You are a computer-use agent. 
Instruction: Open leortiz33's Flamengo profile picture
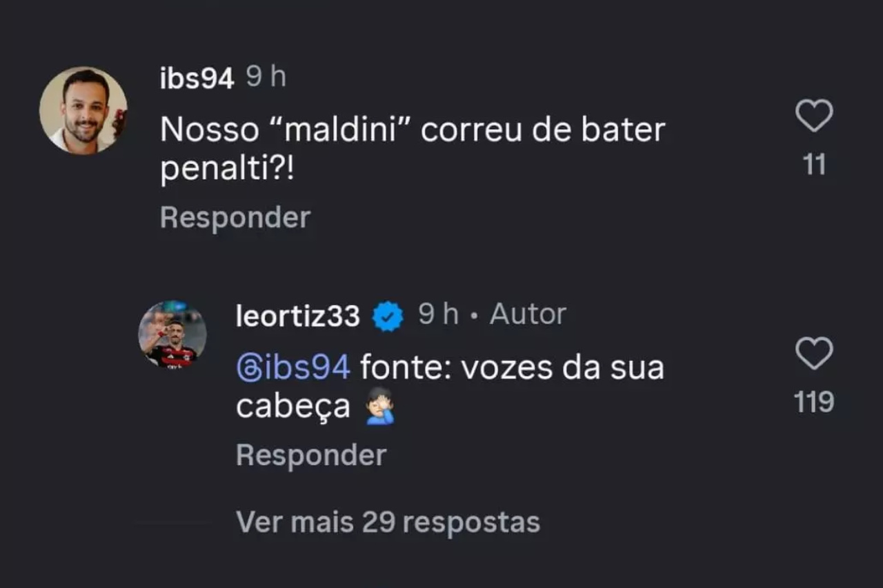(x=171, y=334)
